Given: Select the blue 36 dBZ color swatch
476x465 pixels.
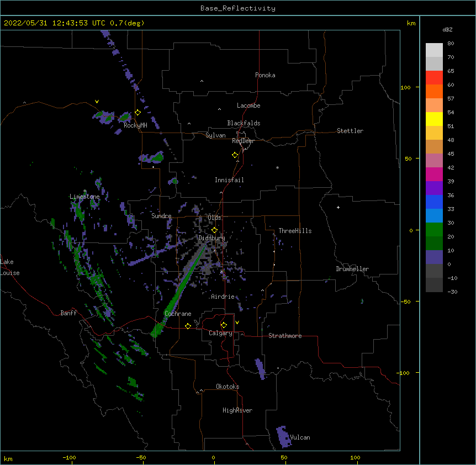Looking at the screenshot, I should [x=434, y=202].
